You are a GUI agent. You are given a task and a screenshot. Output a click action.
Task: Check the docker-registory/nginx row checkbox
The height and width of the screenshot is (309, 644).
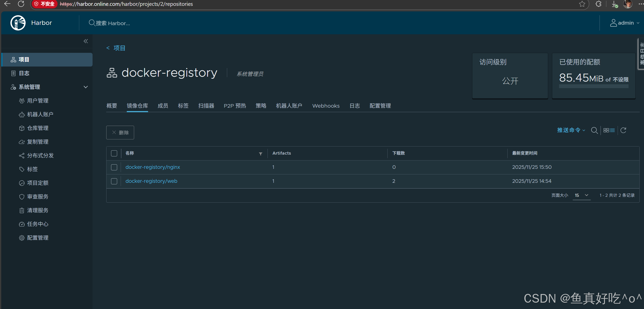pos(114,167)
